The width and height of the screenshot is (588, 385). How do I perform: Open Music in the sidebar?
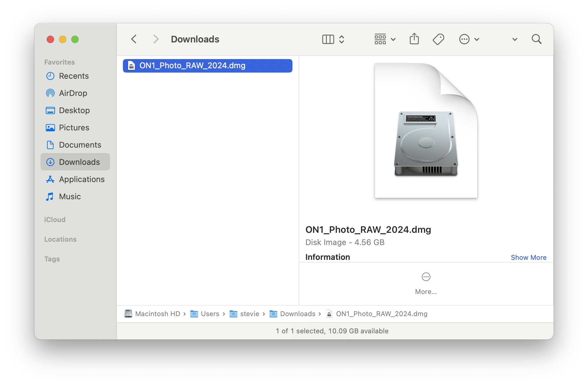(75, 196)
